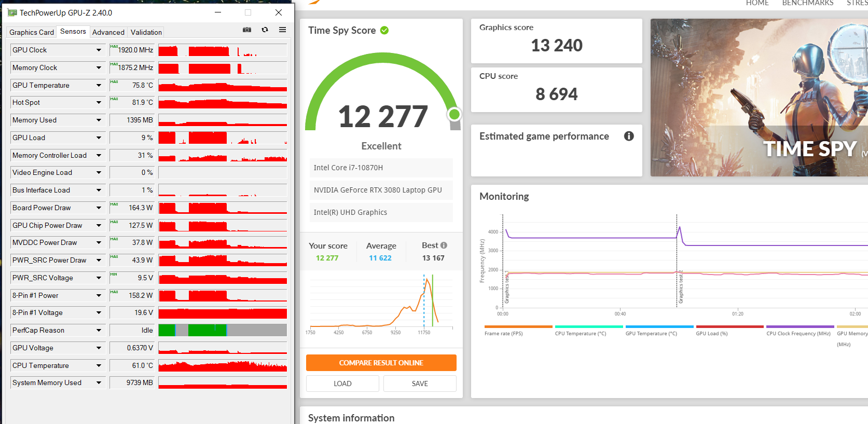This screenshot has height=424, width=868.
Task: Click the Intel(R) UHD Graphics entry
Action: pyautogui.click(x=381, y=212)
